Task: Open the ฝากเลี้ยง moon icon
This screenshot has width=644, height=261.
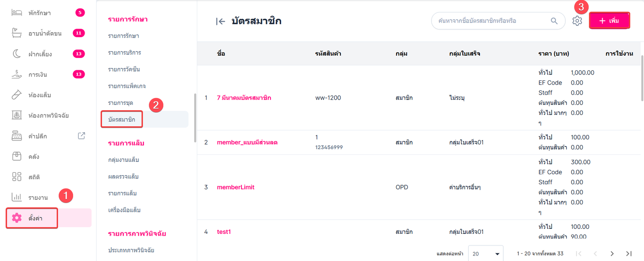Action: (x=17, y=54)
